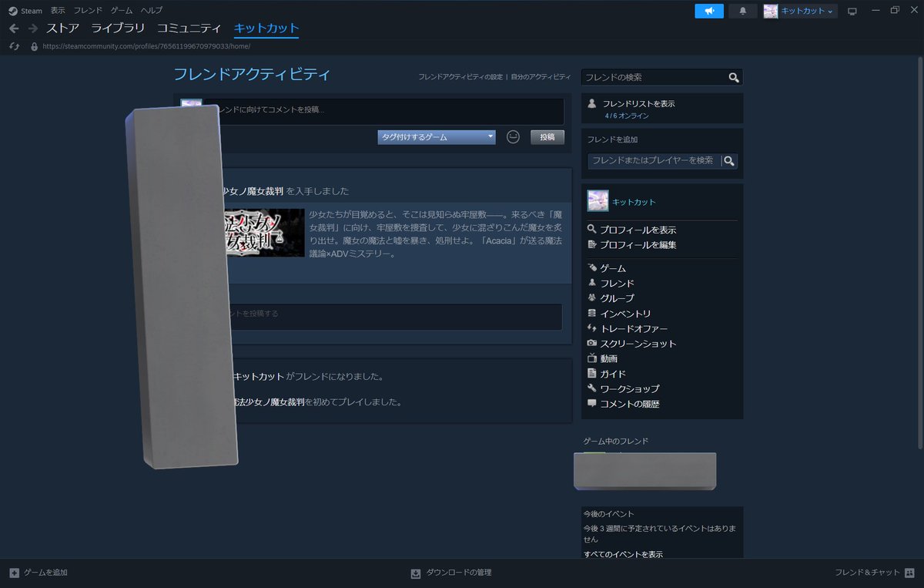Click the blue megaphone announcements button
Image resolution: width=924 pixels, height=588 pixels.
coord(709,11)
